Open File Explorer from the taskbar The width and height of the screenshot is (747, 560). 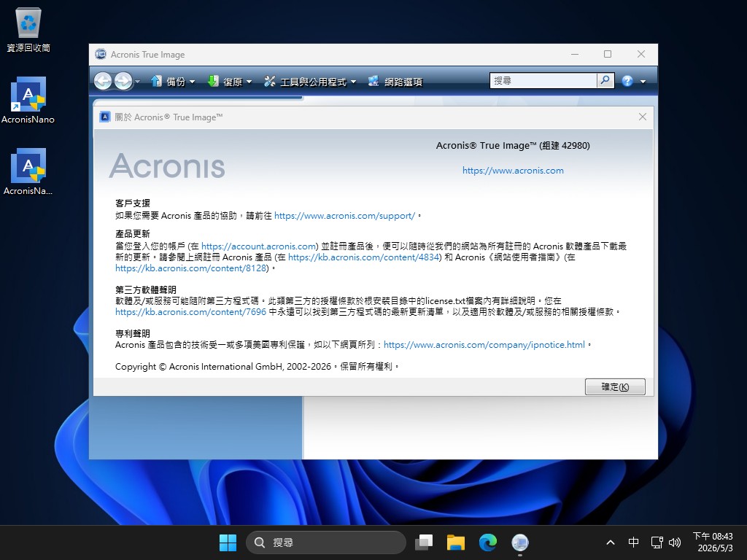tap(455, 542)
